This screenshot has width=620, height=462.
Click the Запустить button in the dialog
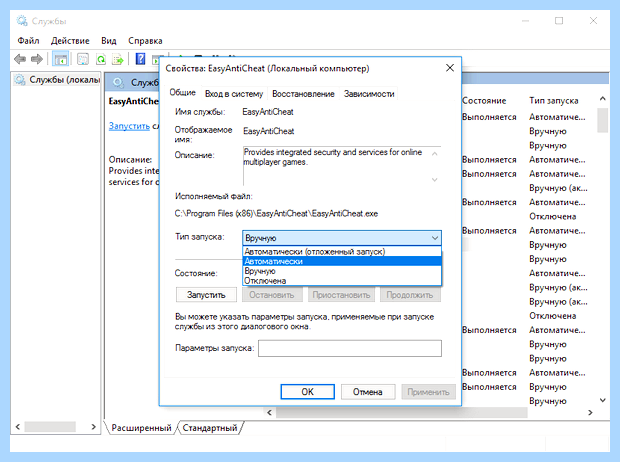coord(206,295)
